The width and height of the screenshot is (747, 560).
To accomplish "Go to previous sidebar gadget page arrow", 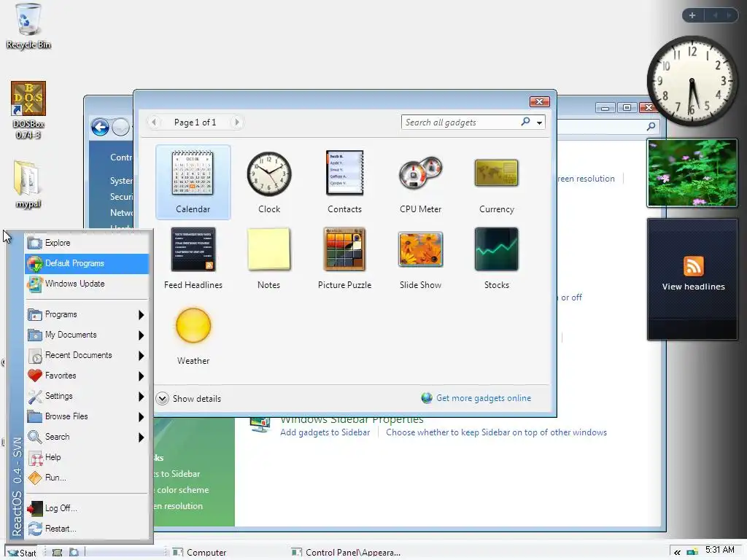I will [715, 15].
